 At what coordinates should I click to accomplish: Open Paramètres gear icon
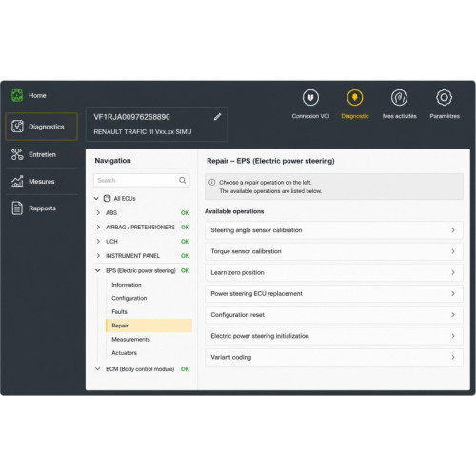coord(444,97)
